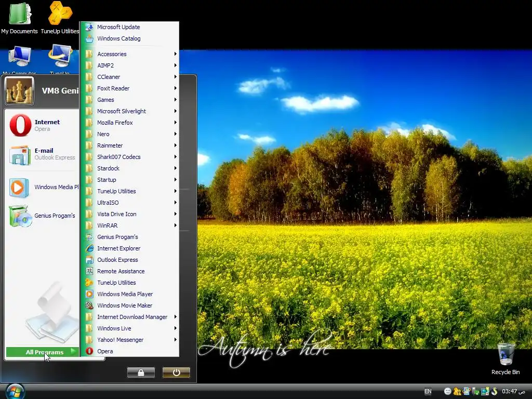Image resolution: width=532 pixels, height=399 pixels.
Task: Click the TuneUp Utilities folder icon in programs
Action: [x=89, y=191]
